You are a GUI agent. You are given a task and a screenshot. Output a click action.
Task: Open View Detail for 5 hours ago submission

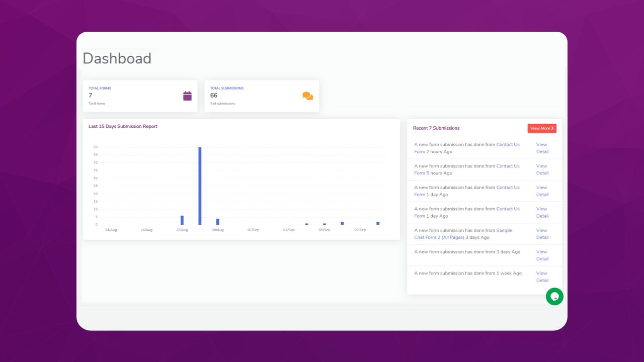(x=542, y=169)
